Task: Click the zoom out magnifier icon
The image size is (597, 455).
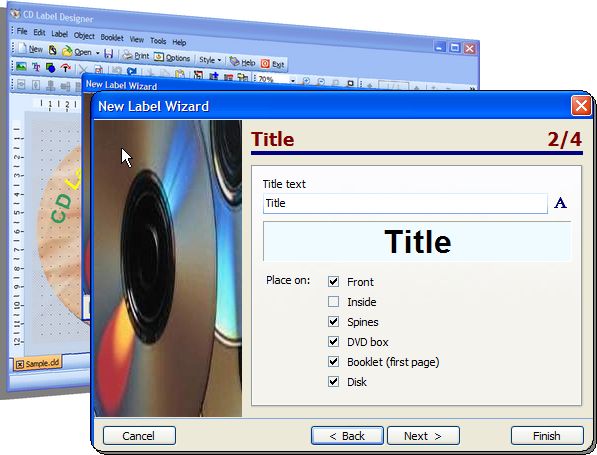Action: click(x=321, y=82)
